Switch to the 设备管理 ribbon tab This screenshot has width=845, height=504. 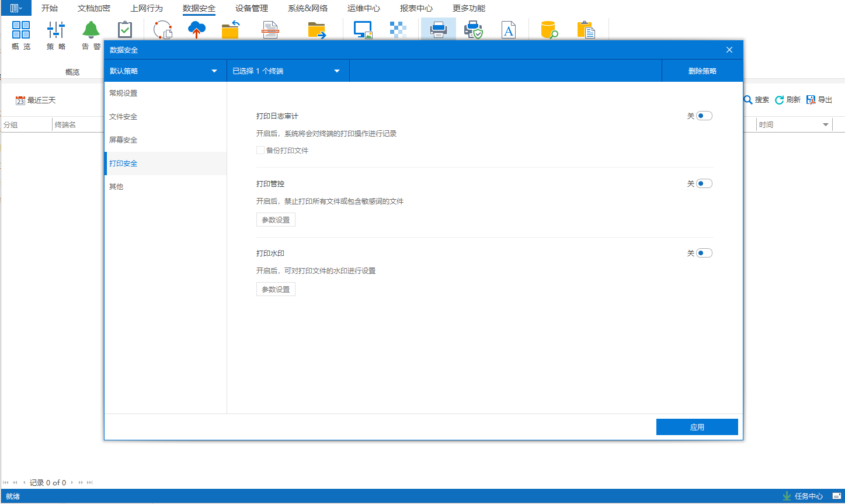(252, 9)
